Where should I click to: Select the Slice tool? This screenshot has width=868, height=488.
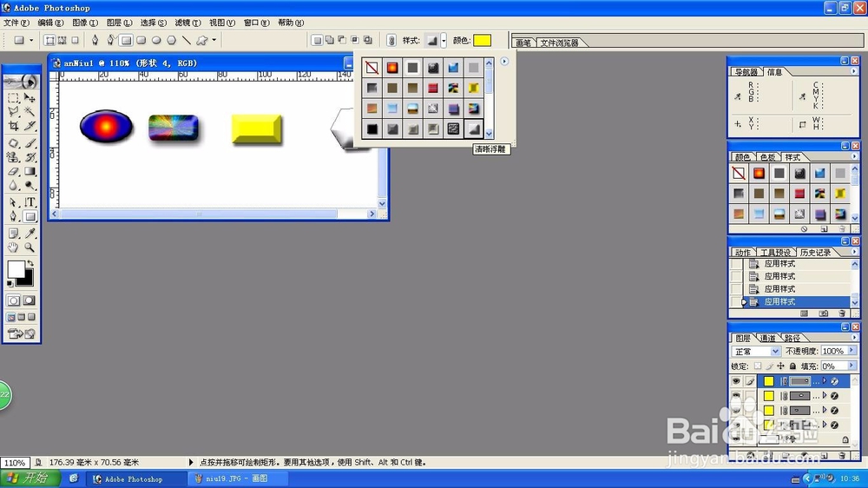[30, 126]
